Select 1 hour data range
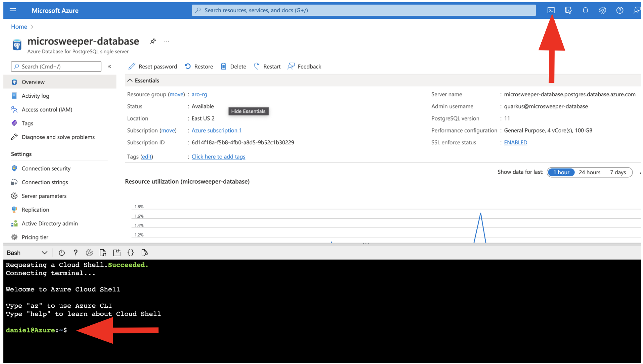 tap(561, 172)
